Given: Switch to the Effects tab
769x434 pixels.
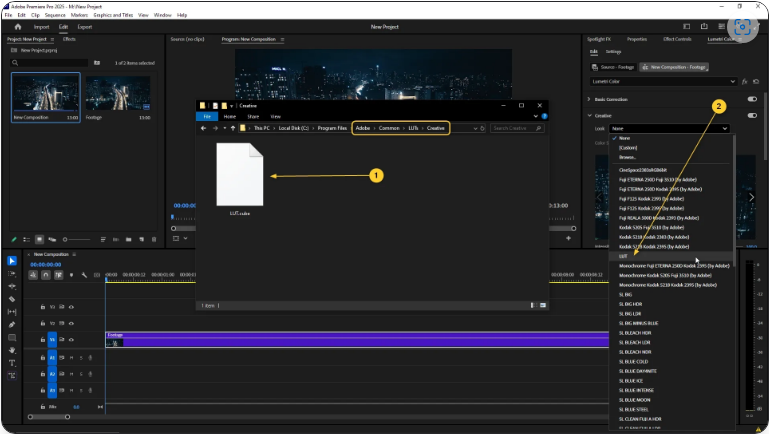Looking at the screenshot, I should pos(69,39).
